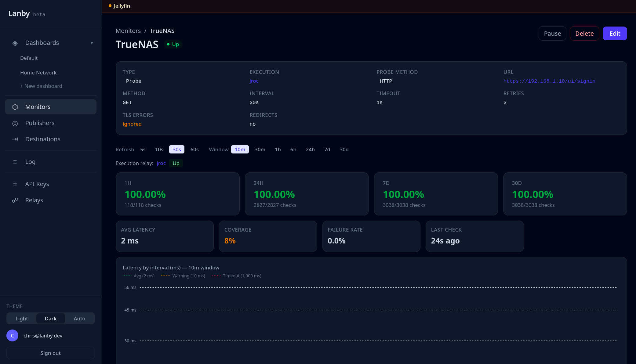Click the jroc execution relay link
The image size is (636, 364).
point(161,163)
